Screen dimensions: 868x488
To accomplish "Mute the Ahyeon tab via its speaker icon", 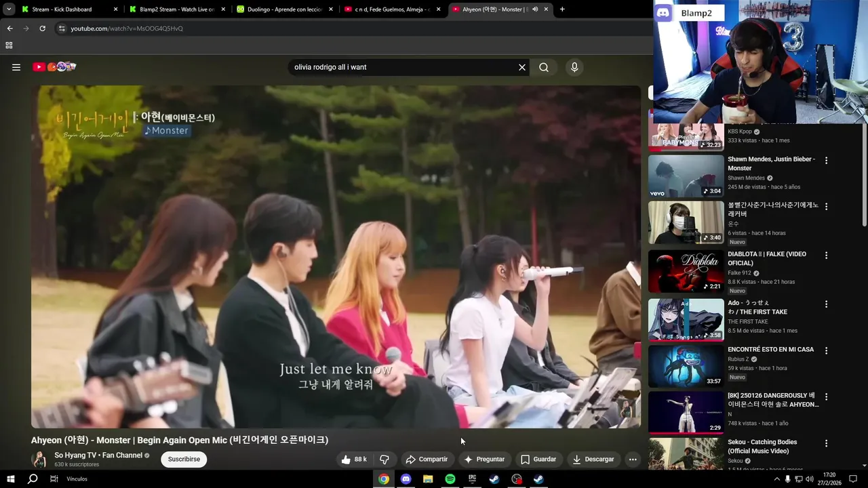I will tap(535, 9).
